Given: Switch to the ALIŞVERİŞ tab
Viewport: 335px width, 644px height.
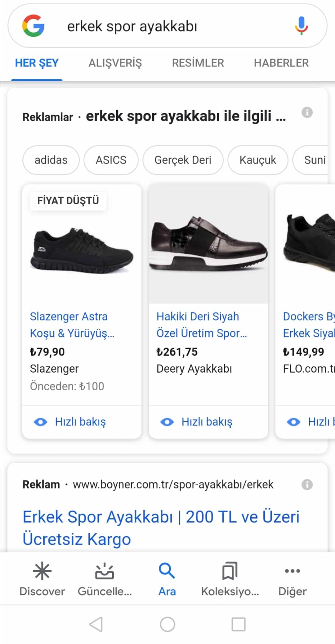Looking at the screenshot, I should click(x=115, y=63).
